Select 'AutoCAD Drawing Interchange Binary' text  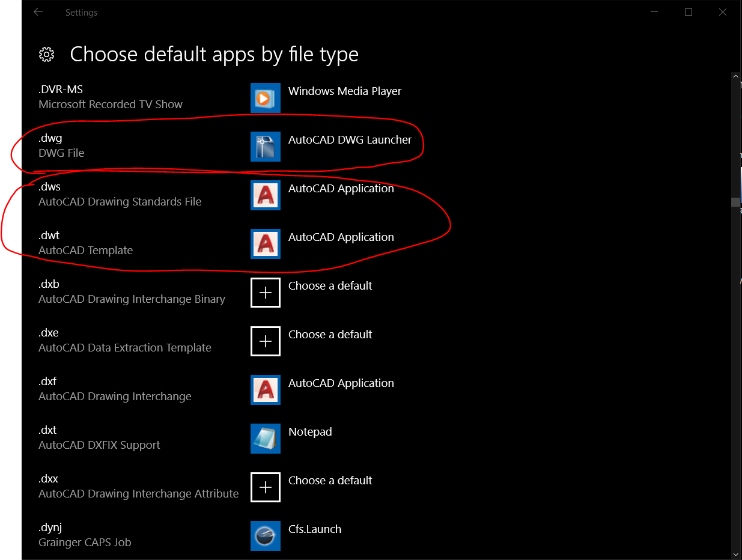pos(132,299)
